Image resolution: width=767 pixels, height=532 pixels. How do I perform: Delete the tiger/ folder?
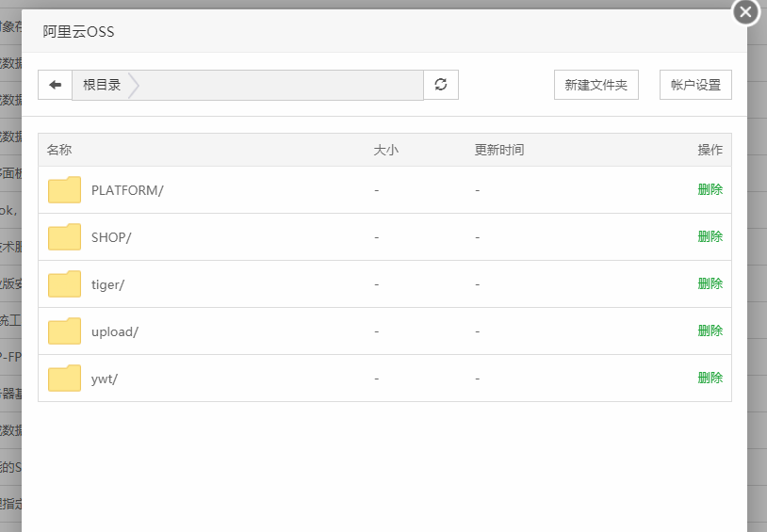coord(710,283)
